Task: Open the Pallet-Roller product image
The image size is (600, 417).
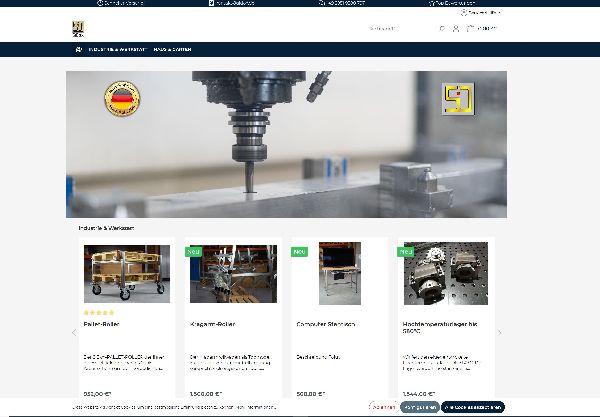Action: tap(126, 273)
